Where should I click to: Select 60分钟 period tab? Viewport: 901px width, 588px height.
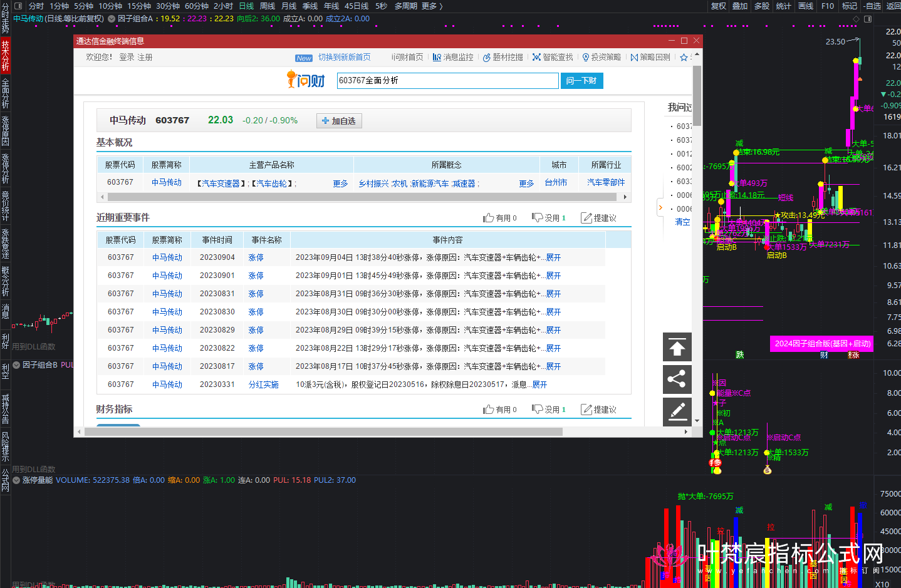(x=197, y=6)
